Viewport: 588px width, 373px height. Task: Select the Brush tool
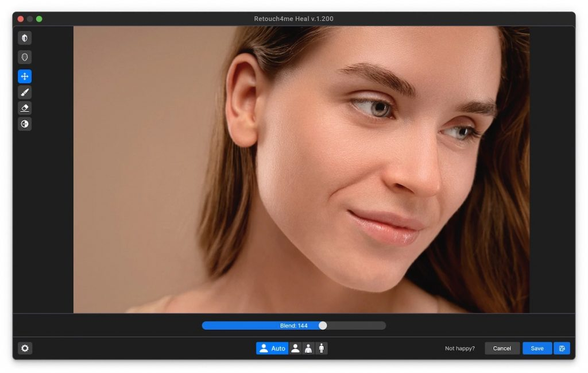pos(25,92)
